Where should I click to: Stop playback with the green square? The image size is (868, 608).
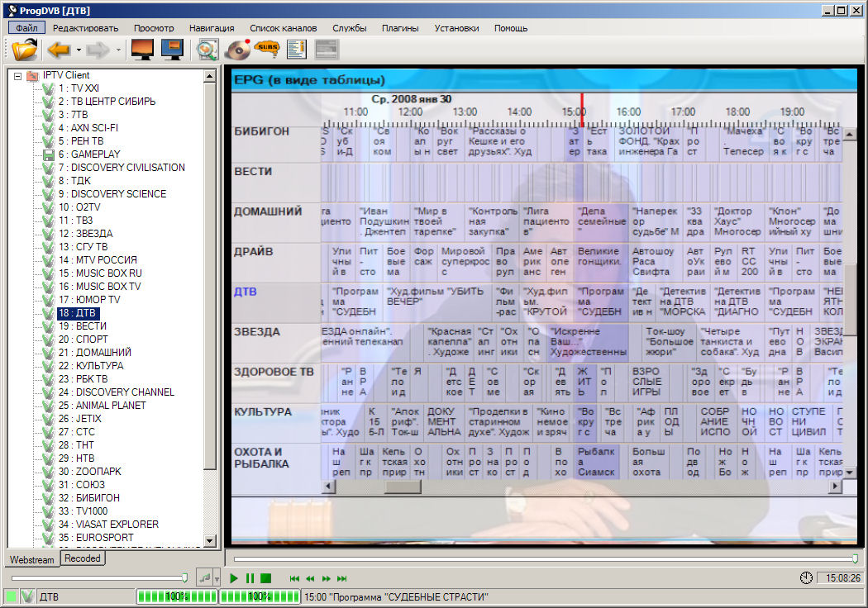(265, 579)
